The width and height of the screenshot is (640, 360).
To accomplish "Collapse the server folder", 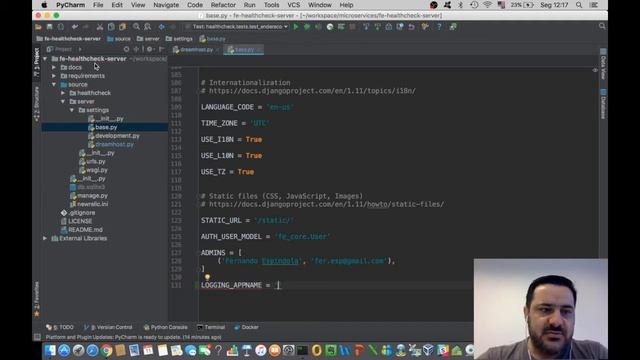I will pos(63,102).
